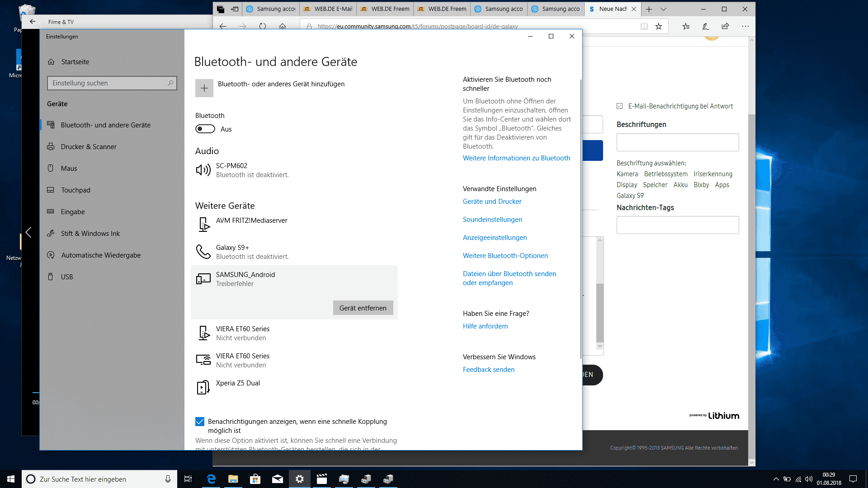Viewport: 868px width, 488px height.
Task: Open Windows Start menu
Action: tap(11, 479)
